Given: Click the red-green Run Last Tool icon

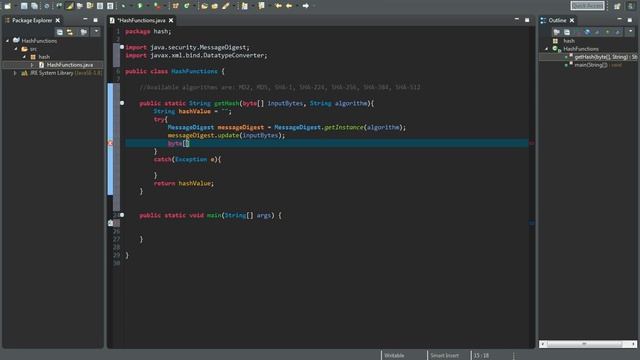Looking at the screenshot, I should [x=158, y=6].
